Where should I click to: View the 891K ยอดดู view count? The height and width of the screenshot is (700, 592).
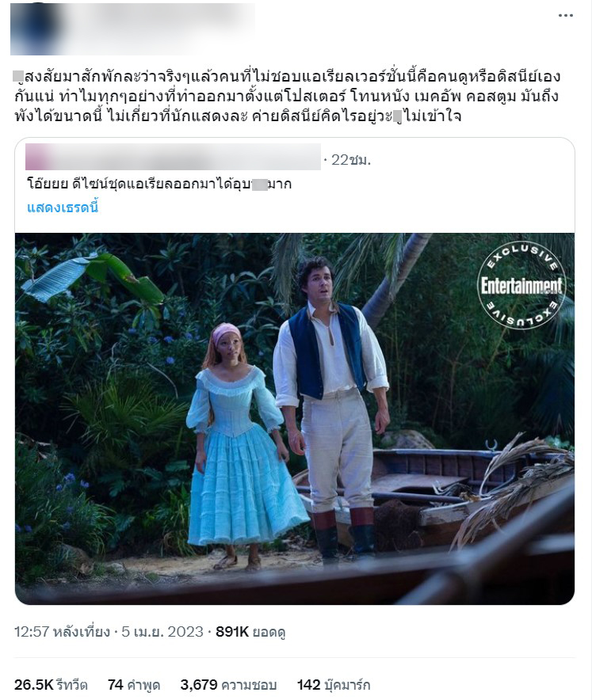coord(250,632)
